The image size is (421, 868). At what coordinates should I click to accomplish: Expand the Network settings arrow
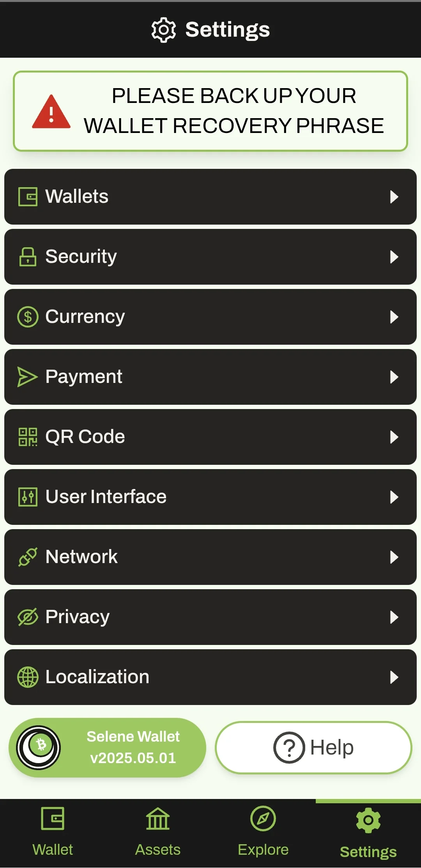pos(394,557)
